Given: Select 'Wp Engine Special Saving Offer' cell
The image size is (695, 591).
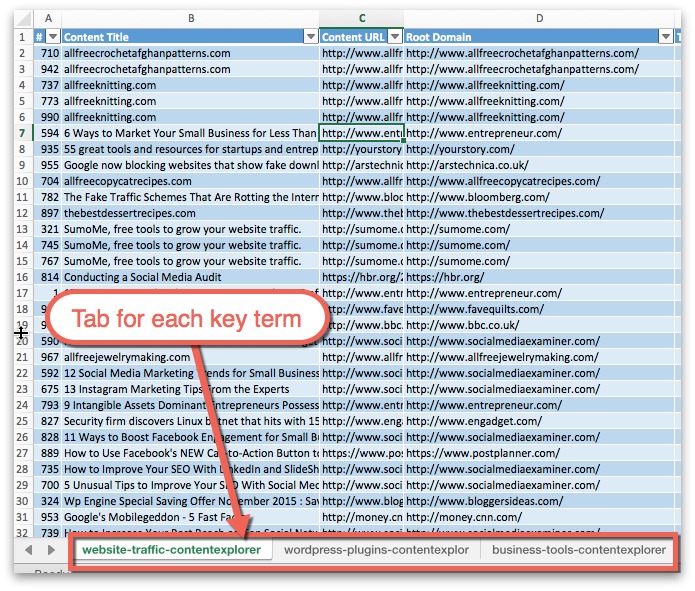Looking at the screenshot, I should point(191,501).
